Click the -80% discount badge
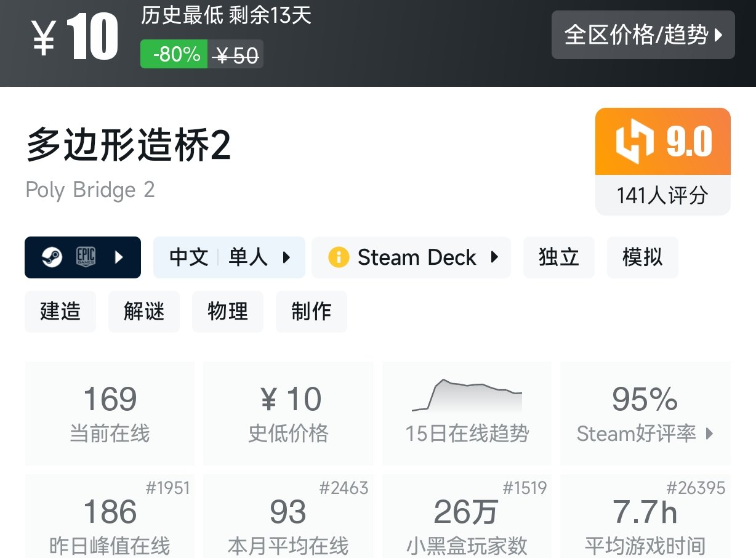Screen dimensions: 756x558 (174, 54)
